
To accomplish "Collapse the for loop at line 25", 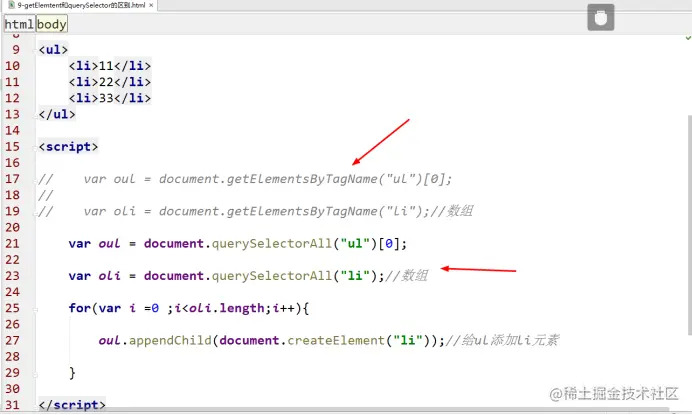I will pos(35,308).
